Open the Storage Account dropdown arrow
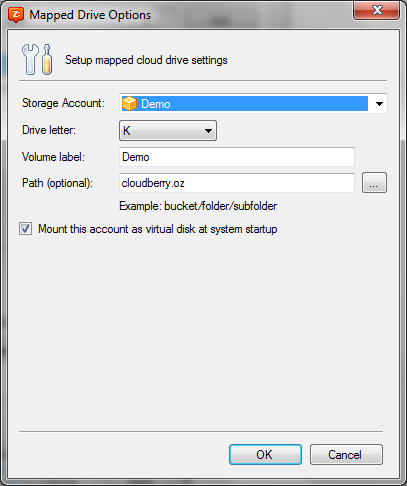Screen dimensions: 407x486 click(x=379, y=104)
